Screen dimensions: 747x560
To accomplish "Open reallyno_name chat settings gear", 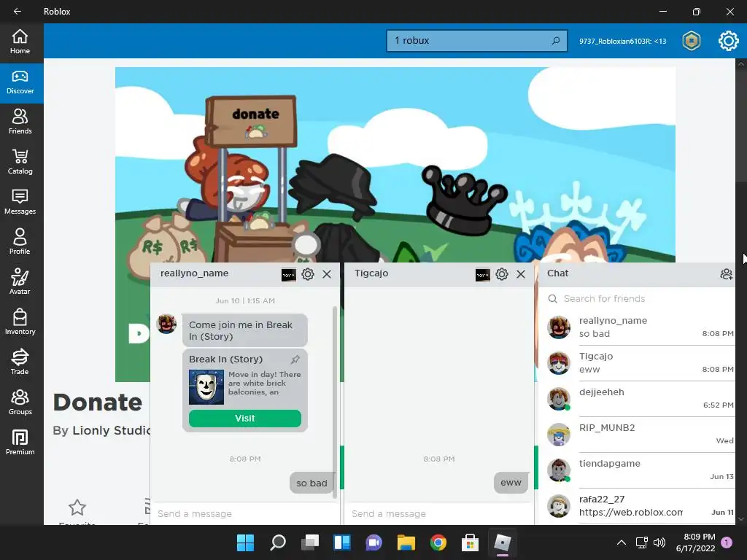I will (308, 274).
